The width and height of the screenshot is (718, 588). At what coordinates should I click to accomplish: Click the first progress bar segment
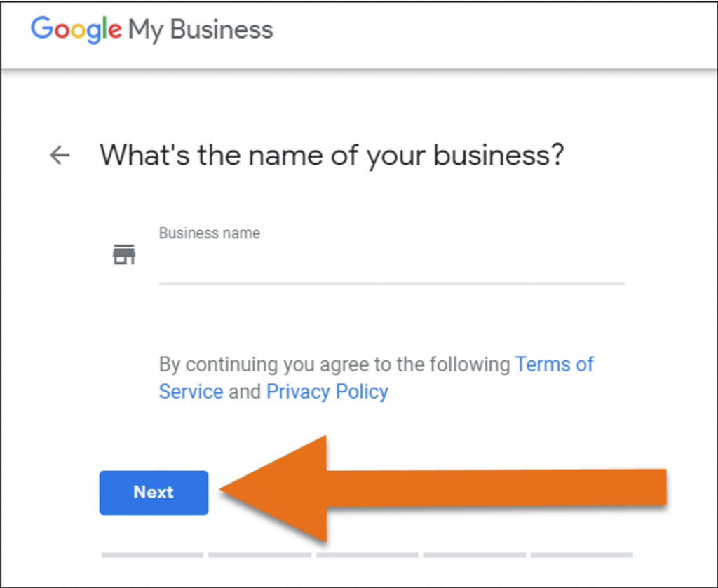pyautogui.click(x=152, y=555)
